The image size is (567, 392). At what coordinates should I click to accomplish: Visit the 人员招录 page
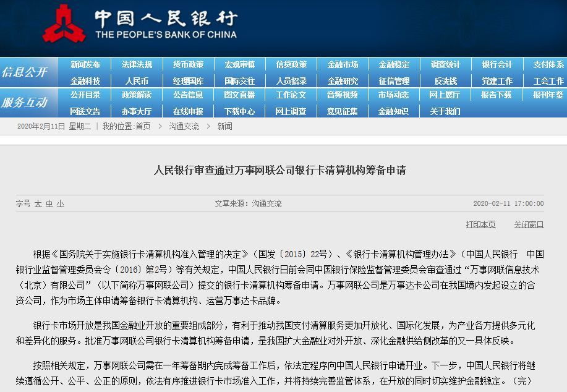[291, 81]
